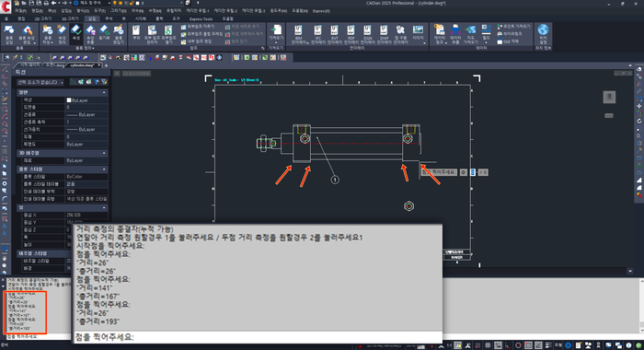Click the BIM underlay icon
The width and height of the screenshot is (644, 350).
click(x=298, y=35)
